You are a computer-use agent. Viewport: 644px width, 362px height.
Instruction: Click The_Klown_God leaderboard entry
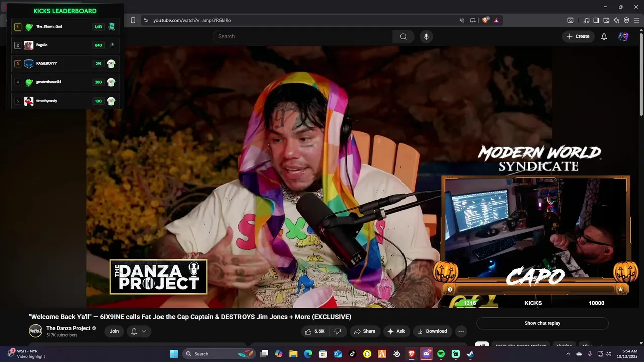click(65, 27)
